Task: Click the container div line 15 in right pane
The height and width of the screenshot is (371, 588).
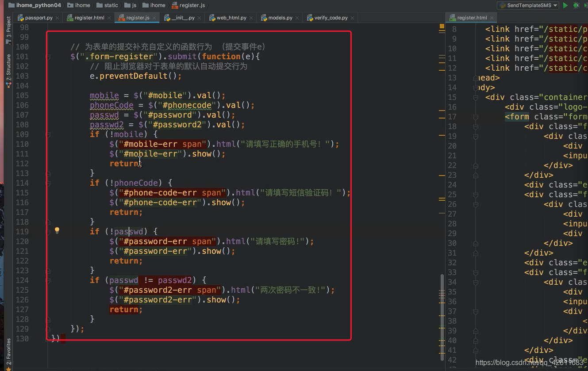Action: click(536, 97)
